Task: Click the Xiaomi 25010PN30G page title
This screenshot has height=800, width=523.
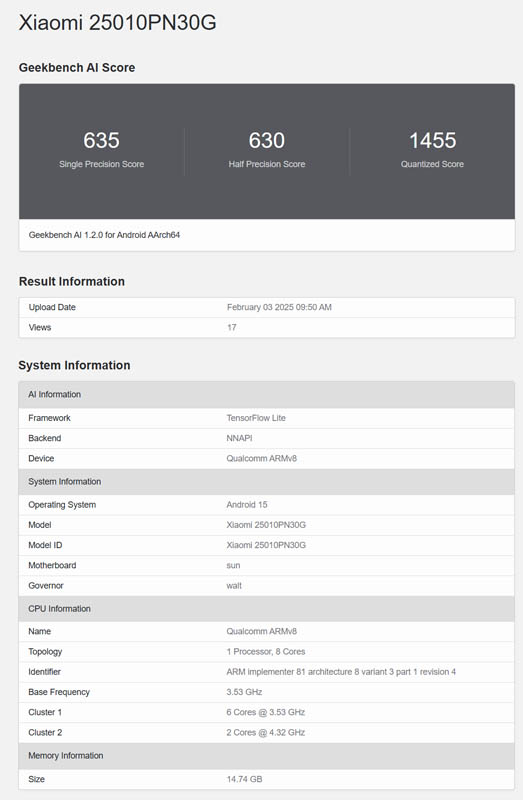Action: coord(117,23)
